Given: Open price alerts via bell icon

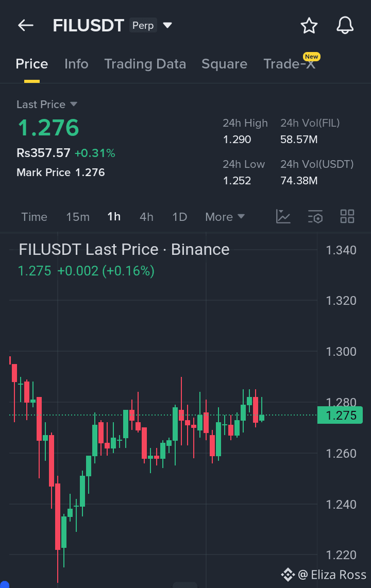Looking at the screenshot, I should [345, 26].
